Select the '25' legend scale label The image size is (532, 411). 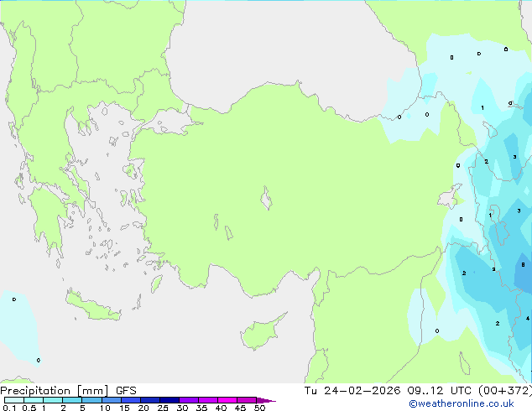tap(163, 408)
